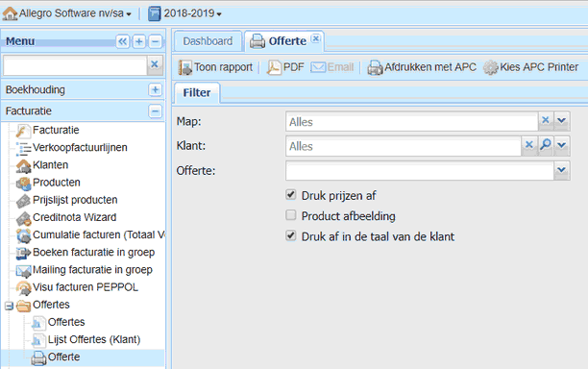This screenshot has width=588, height=369.
Task: Click the Offerte combo box field
Action: tap(420, 171)
